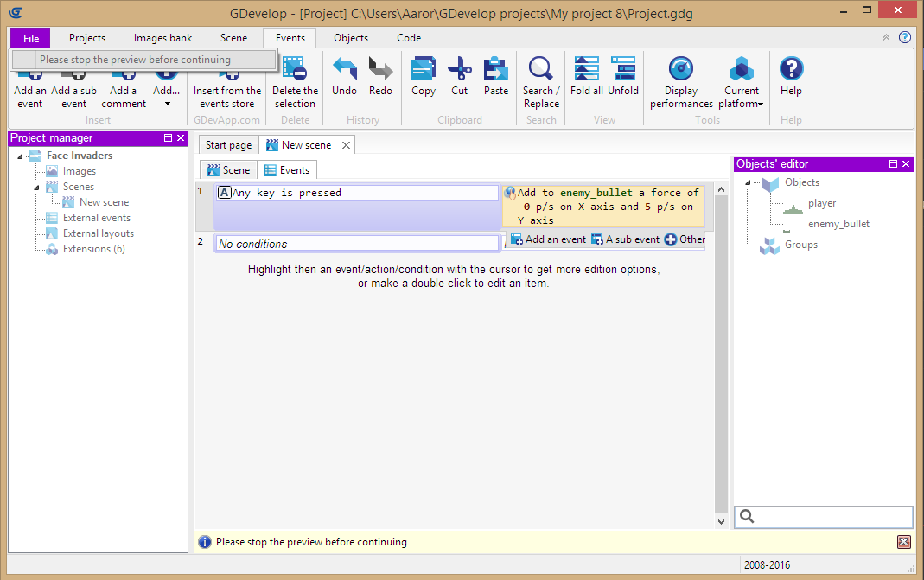
Task: Click the Extensions icon in Project manager
Action: pyautogui.click(x=52, y=249)
